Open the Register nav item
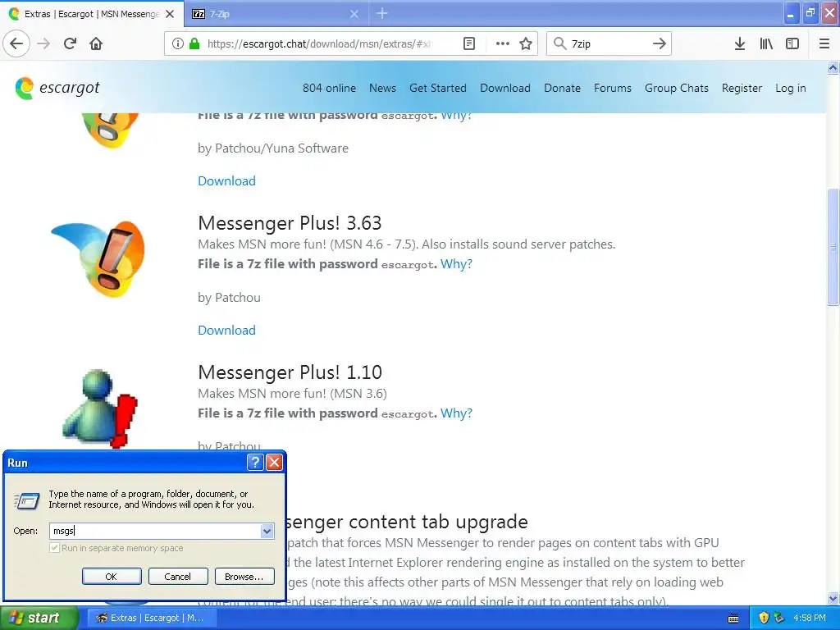 (x=742, y=88)
